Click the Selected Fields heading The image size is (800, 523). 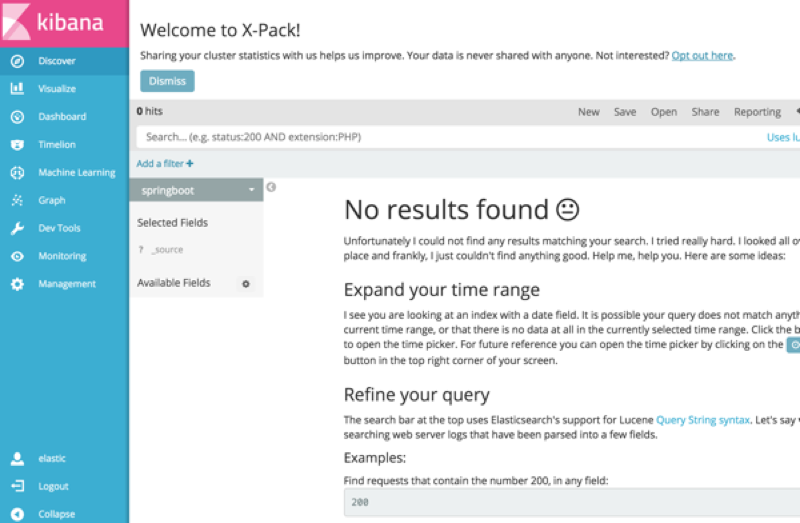tap(172, 222)
